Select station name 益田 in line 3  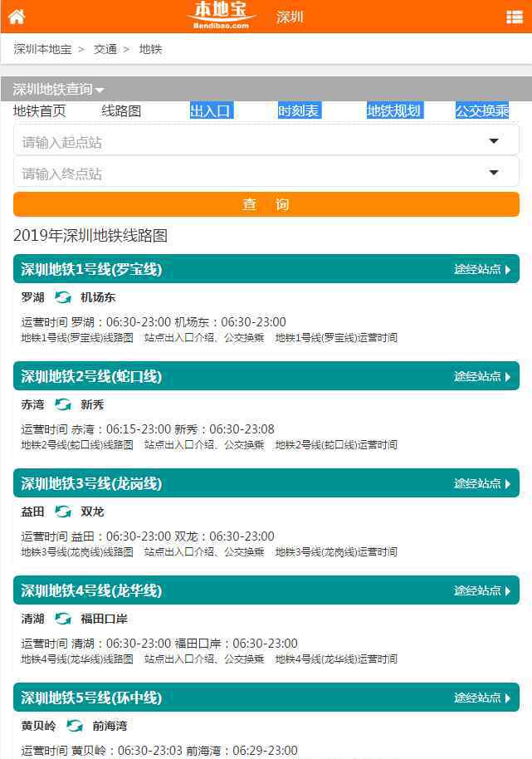[x=32, y=512]
